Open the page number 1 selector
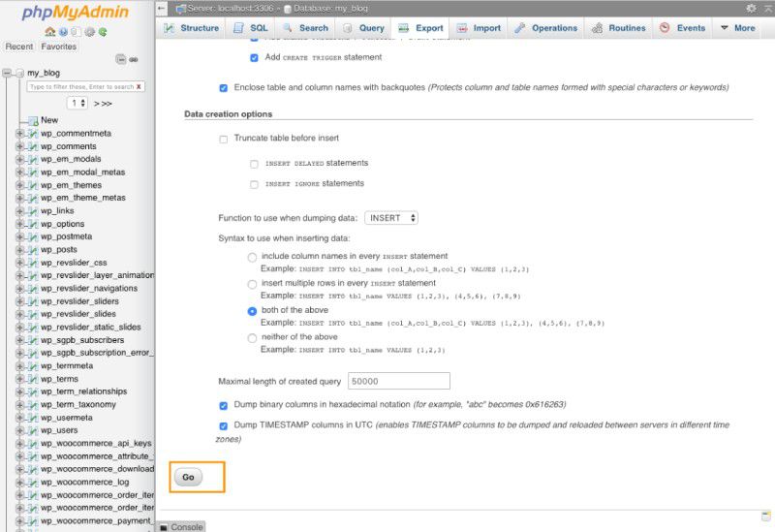 77,103
